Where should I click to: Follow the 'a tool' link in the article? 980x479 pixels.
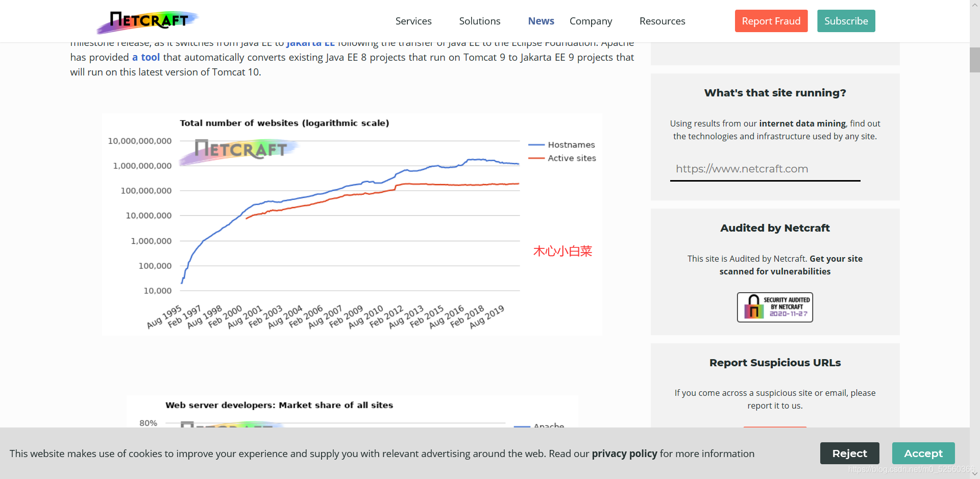coord(146,57)
